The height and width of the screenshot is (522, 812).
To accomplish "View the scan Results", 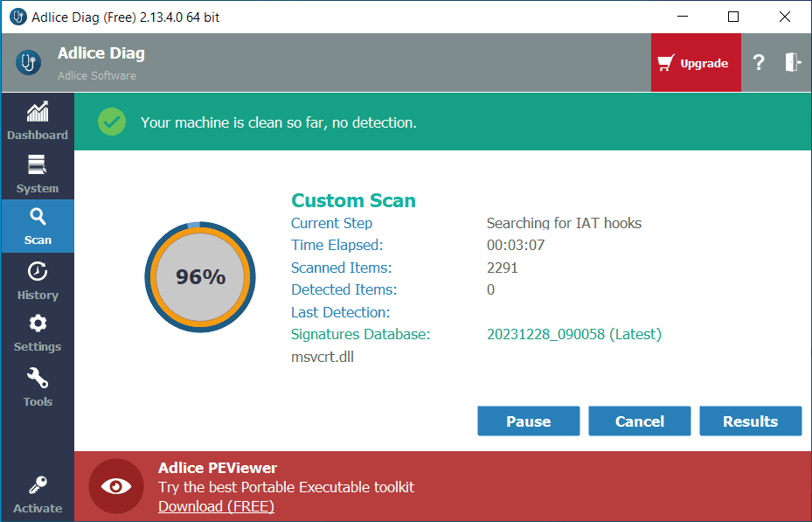I will coord(750,421).
